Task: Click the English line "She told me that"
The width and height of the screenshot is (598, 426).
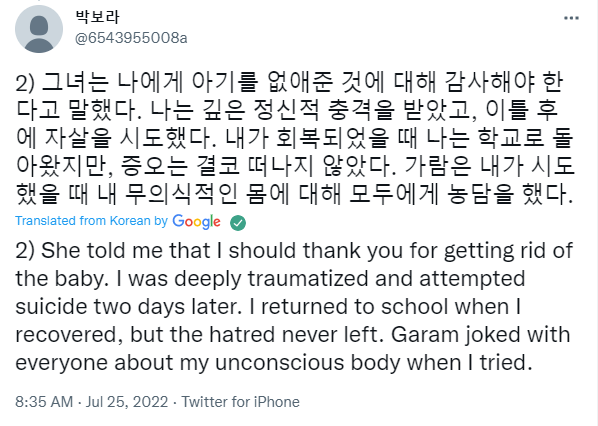Action: (294, 251)
